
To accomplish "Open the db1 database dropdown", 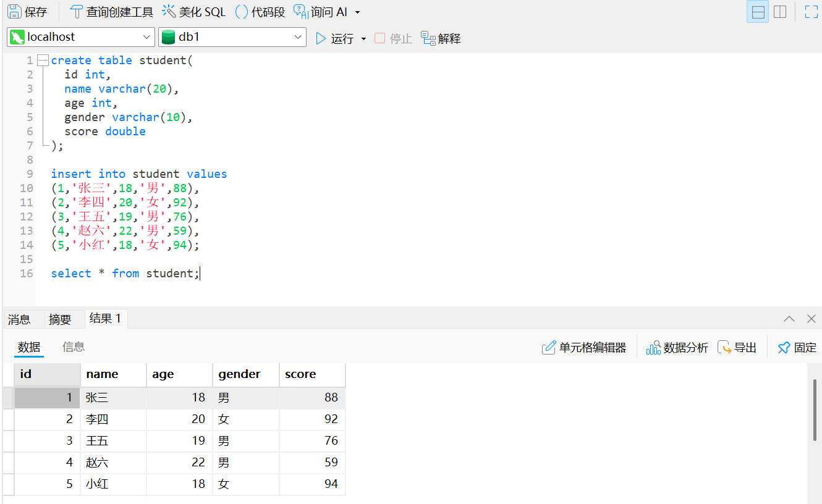I will click(232, 37).
